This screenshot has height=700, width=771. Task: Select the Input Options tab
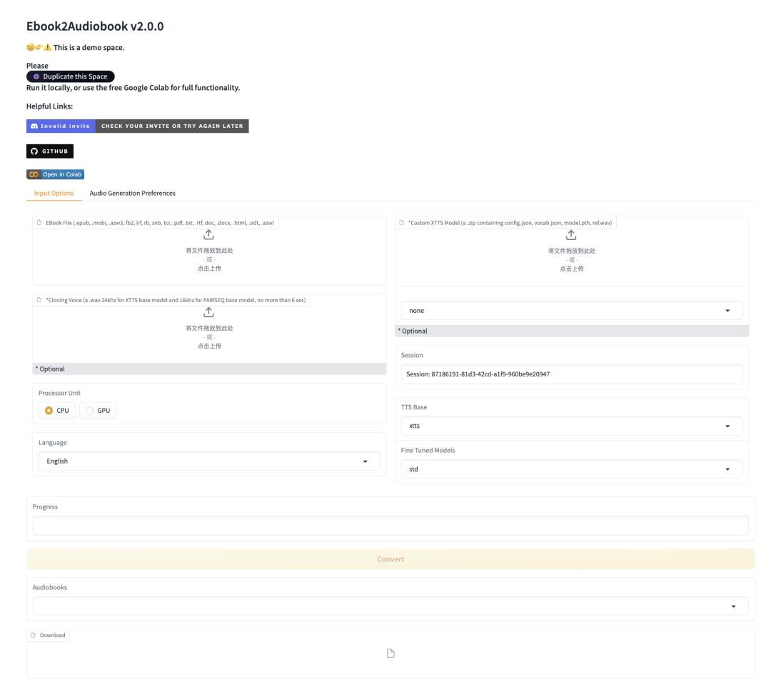[x=54, y=193]
